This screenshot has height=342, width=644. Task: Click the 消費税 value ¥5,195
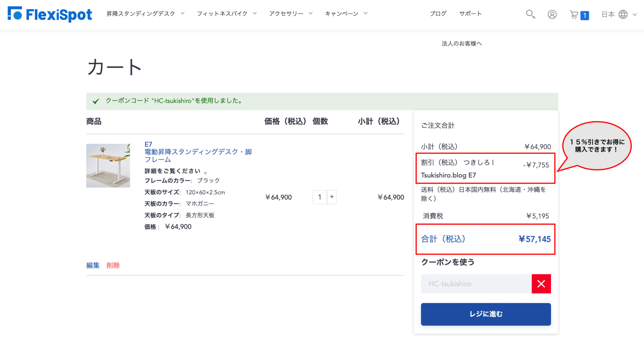tap(538, 216)
